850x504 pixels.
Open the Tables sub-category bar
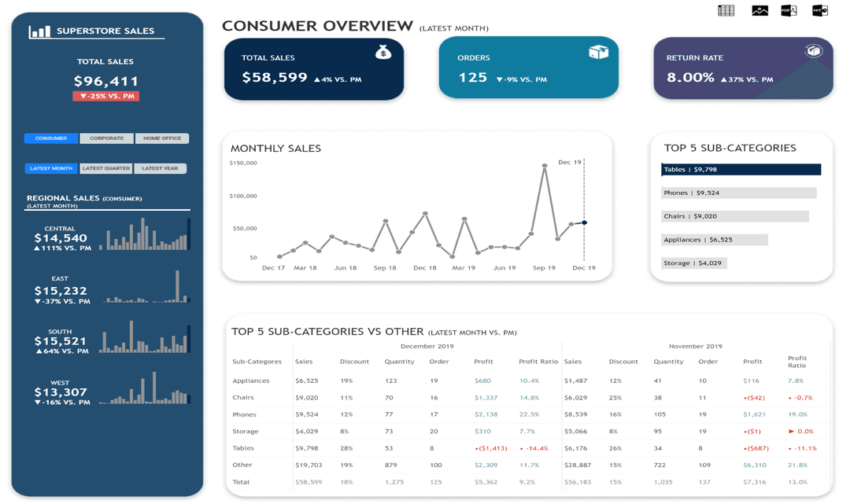pyautogui.click(x=741, y=169)
